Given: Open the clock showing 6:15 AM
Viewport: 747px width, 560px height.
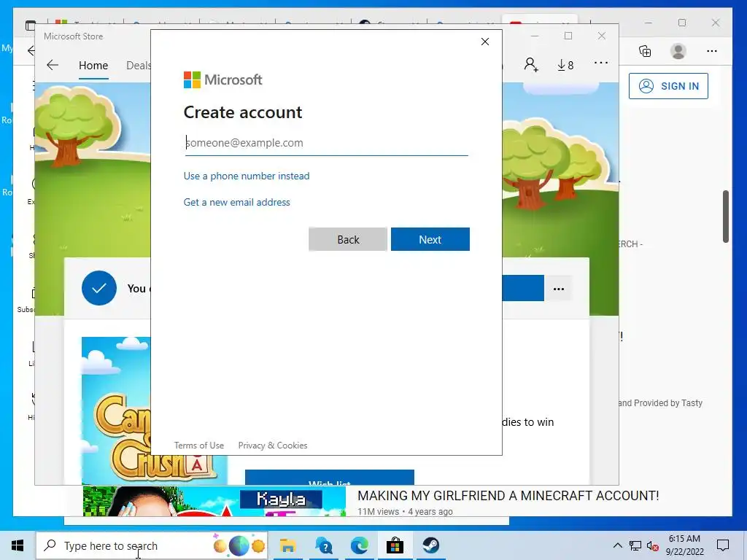Looking at the screenshot, I should (x=684, y=545).
